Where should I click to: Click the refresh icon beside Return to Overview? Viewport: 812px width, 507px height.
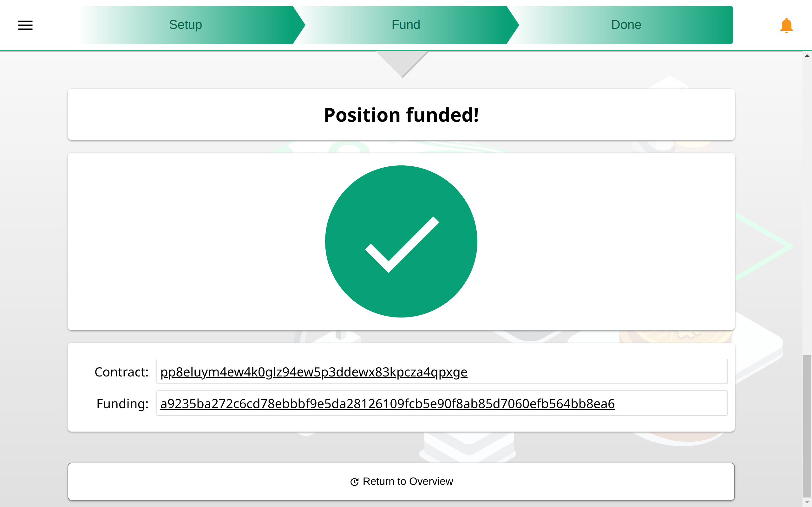pos(354,482)
